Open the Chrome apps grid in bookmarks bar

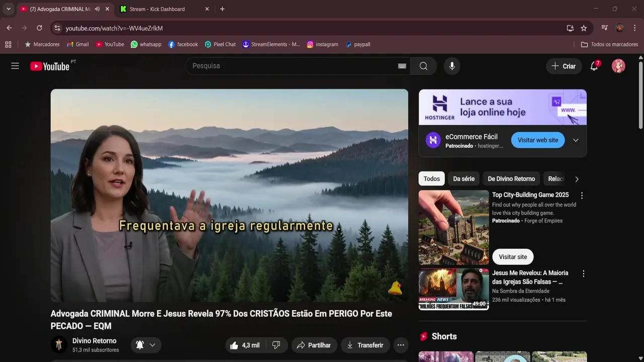pos(8,44)
